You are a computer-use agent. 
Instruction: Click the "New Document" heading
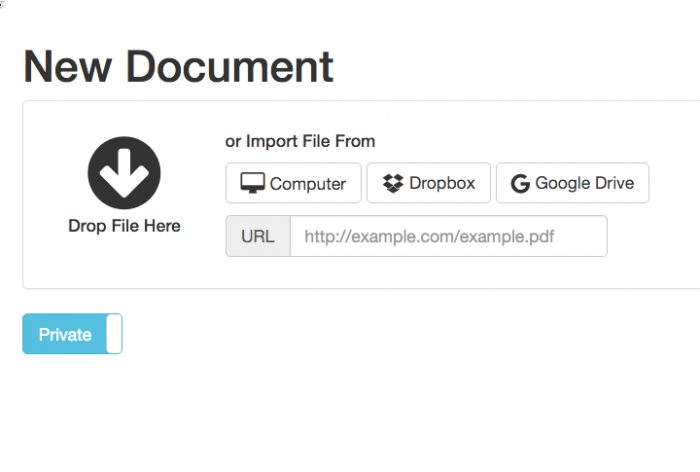click(178, 66)
